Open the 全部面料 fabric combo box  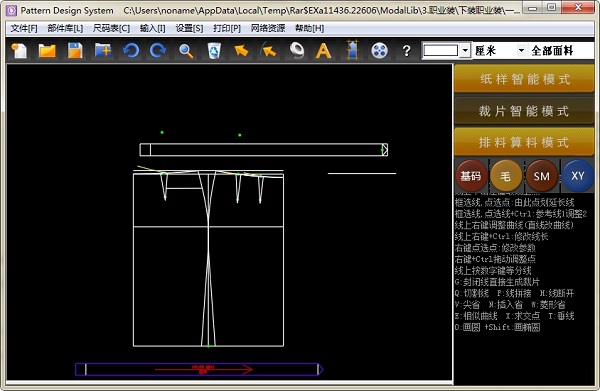pos(562,51)
